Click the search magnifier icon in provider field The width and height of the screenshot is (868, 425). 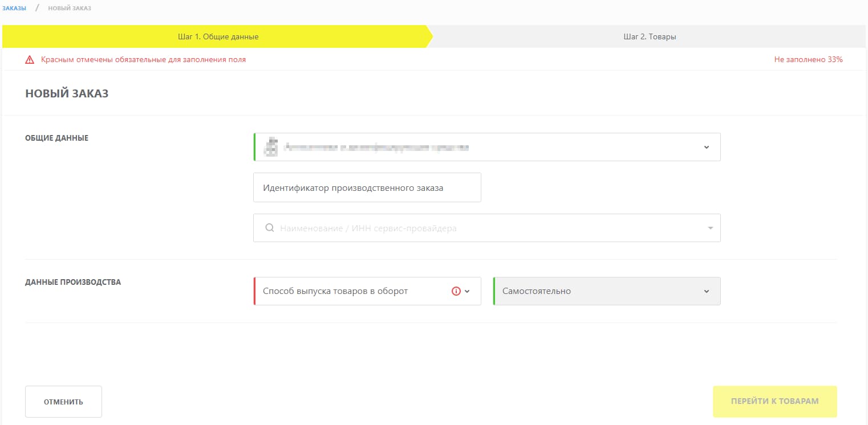coord(270,228)
